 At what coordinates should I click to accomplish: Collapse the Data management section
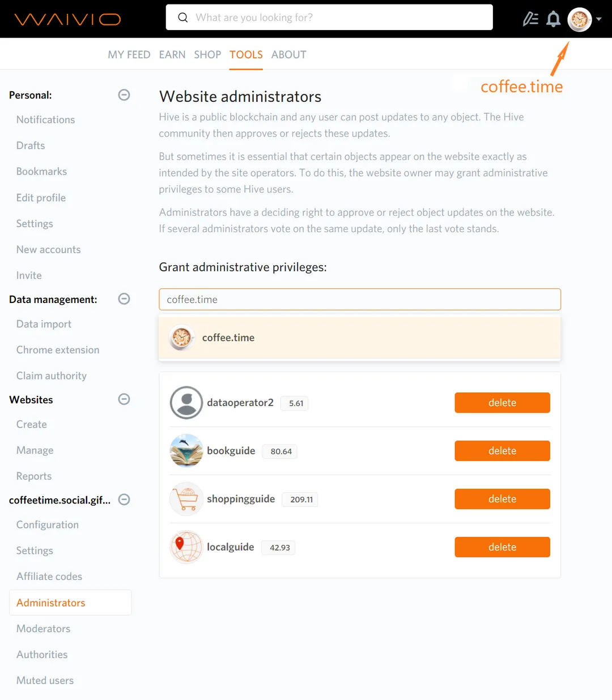(124, 299)
